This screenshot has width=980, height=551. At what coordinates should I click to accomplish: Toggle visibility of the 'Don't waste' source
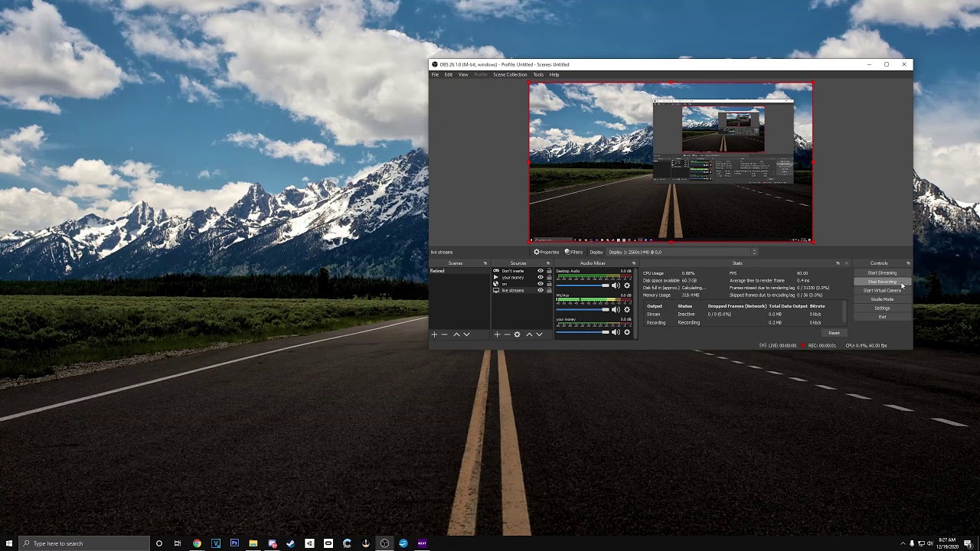tap(541, 271)
